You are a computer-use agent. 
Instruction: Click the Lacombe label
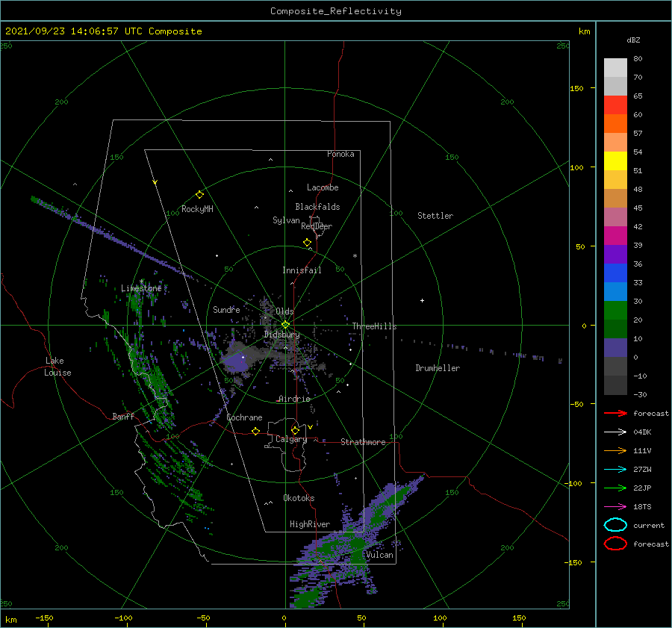[x=323, y=187]
